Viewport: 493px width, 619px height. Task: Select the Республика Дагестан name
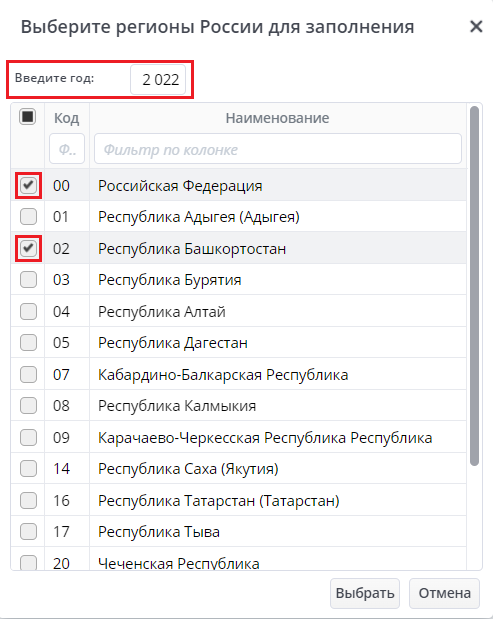(173, 343)
